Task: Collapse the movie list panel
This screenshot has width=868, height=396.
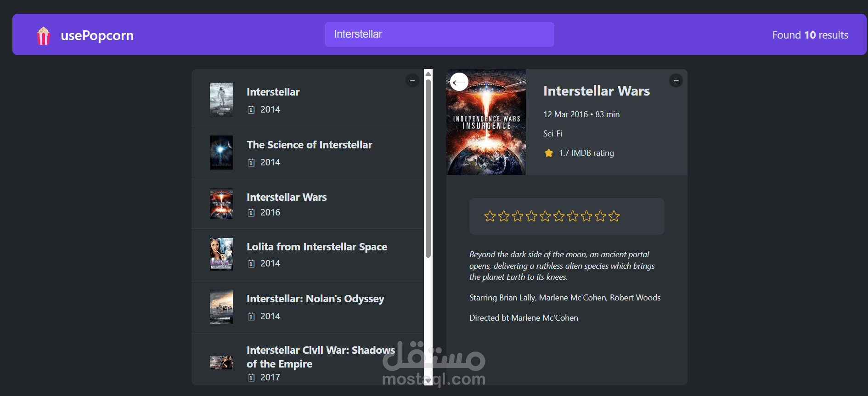Action: (x=412, y=80)
